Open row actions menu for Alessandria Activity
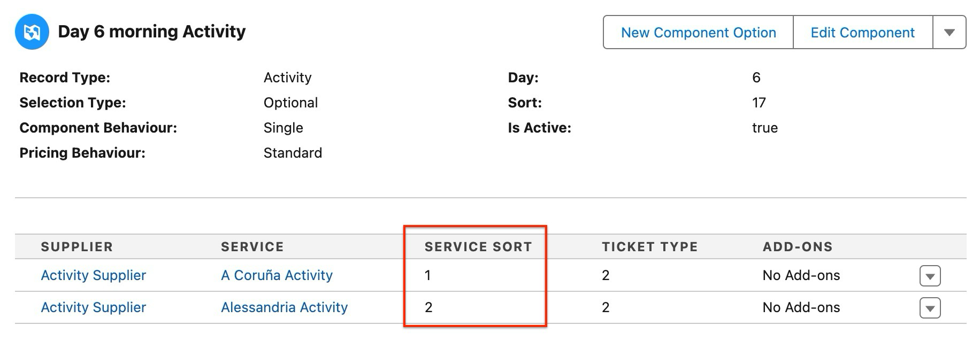 [x=930, y=308]
